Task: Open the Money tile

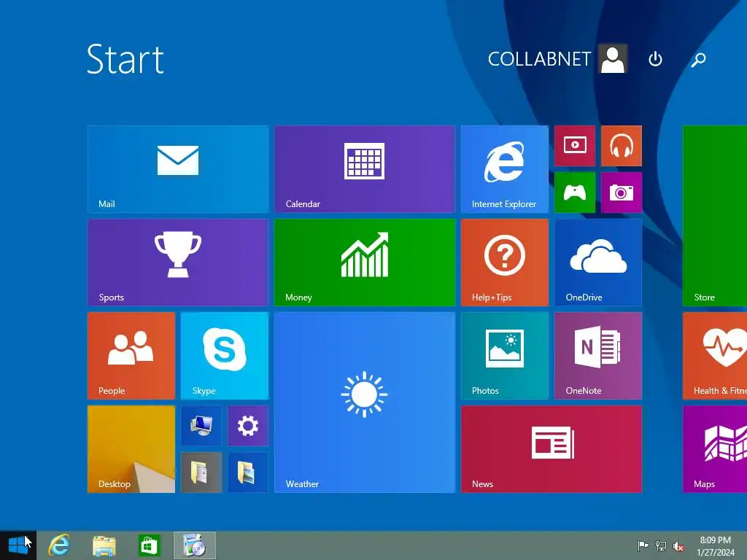Action: [365, 262]
